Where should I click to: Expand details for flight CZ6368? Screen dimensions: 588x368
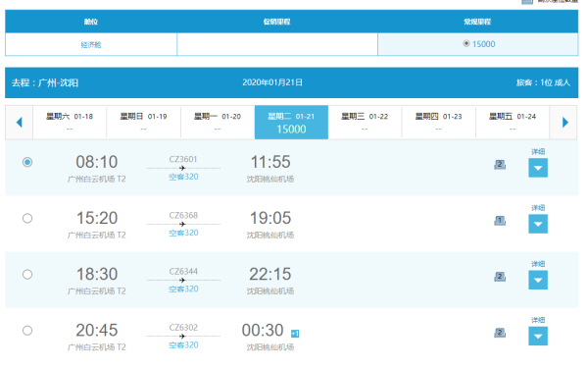pos(538,224)
